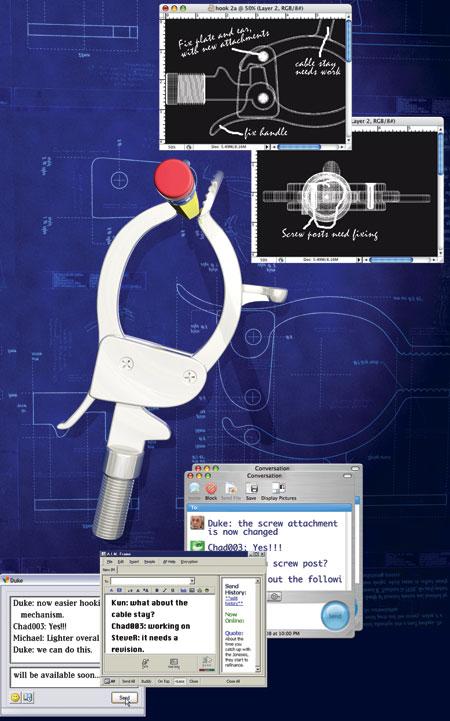The image size is (450, 721).
Task: Click the up arrow of the A.I.M. sidebar scrollbar
Action: click(x=257, y=581)
